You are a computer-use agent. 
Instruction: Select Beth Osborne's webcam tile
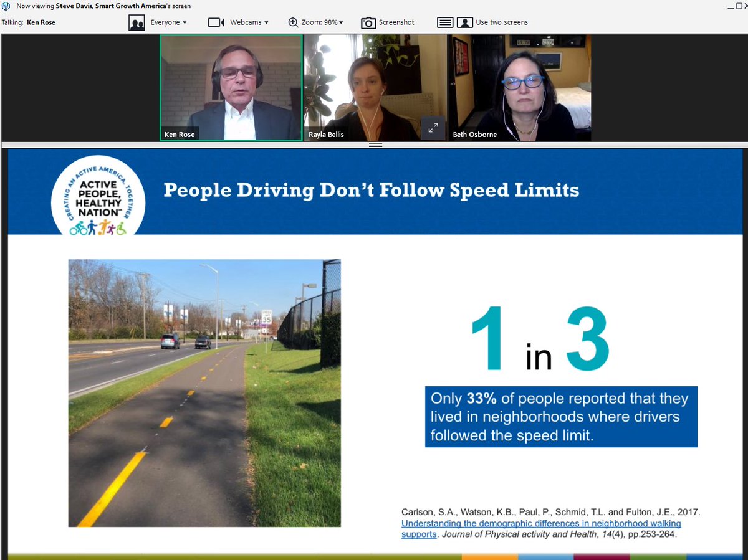pos(519,88)
